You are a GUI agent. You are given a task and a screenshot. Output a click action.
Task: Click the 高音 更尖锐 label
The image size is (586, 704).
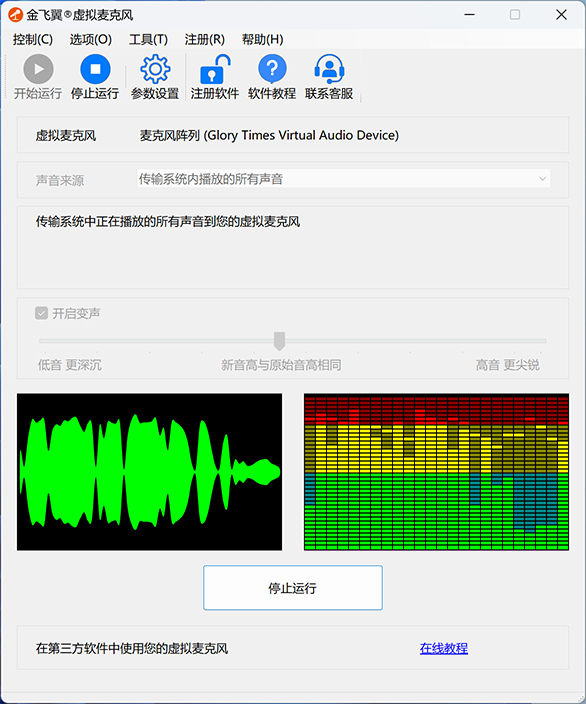[x=507, y=365]
